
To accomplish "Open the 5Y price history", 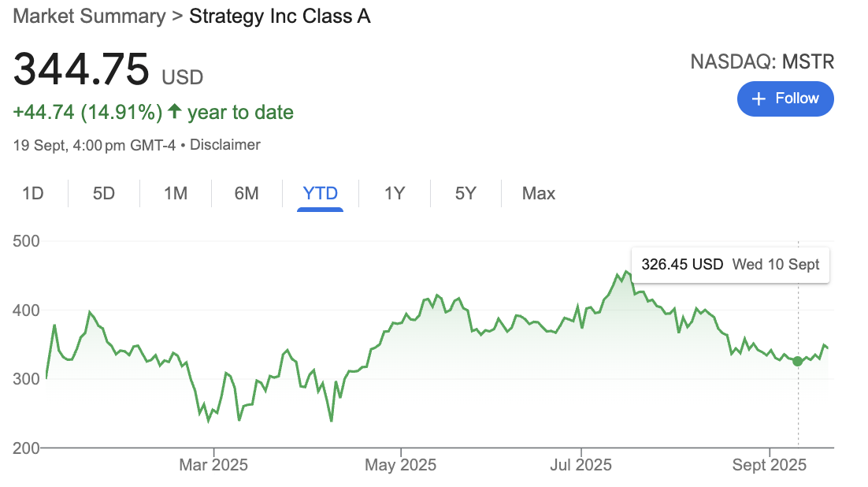I will click(466, 193).
